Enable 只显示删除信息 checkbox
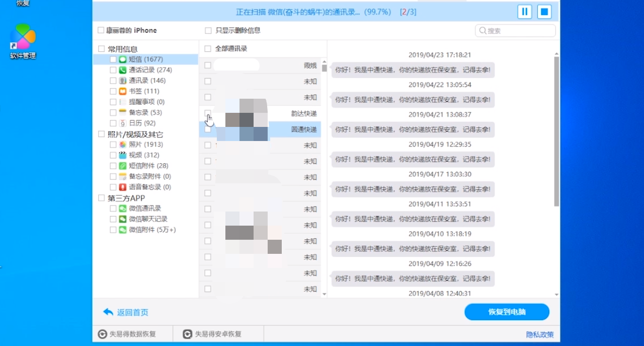 coord(208,31)
